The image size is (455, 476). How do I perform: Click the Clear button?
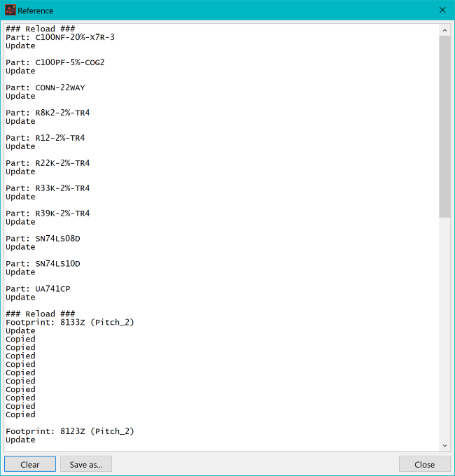pos(30,464)
